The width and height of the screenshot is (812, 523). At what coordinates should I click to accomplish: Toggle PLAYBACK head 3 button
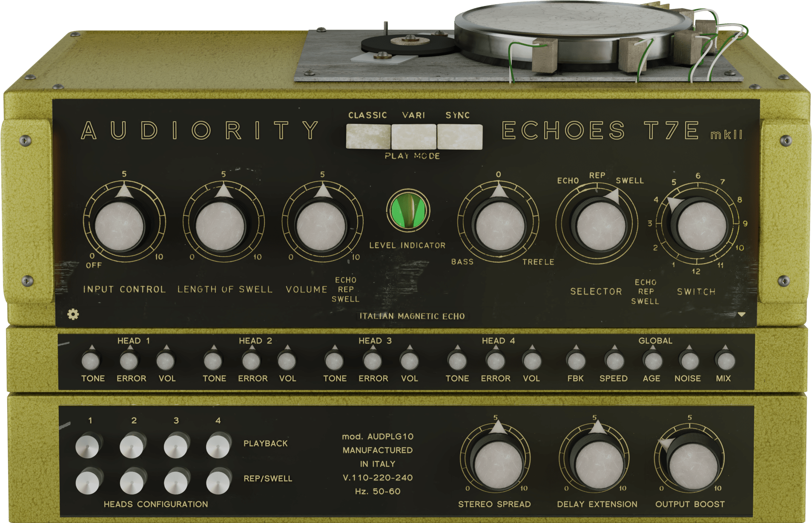[x=177, y=446]
